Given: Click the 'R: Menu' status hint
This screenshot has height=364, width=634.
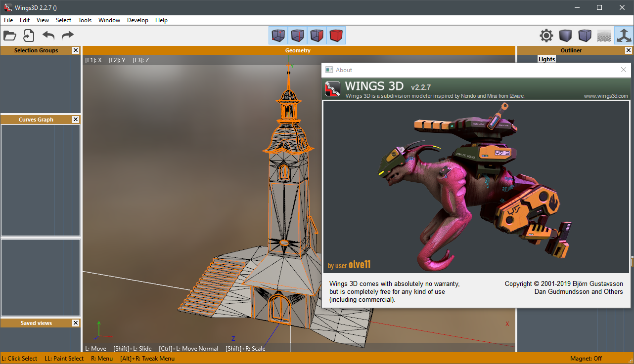Looking at the screenshot, I should point(102,359).
